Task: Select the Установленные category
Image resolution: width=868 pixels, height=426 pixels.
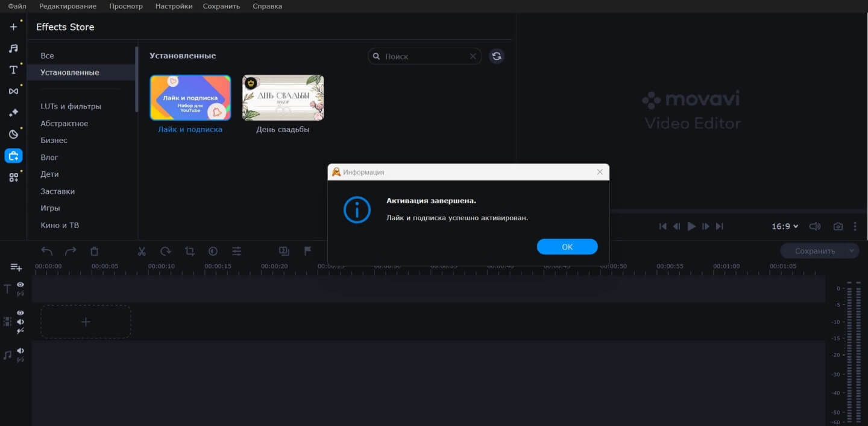Action: click(81, 72)
